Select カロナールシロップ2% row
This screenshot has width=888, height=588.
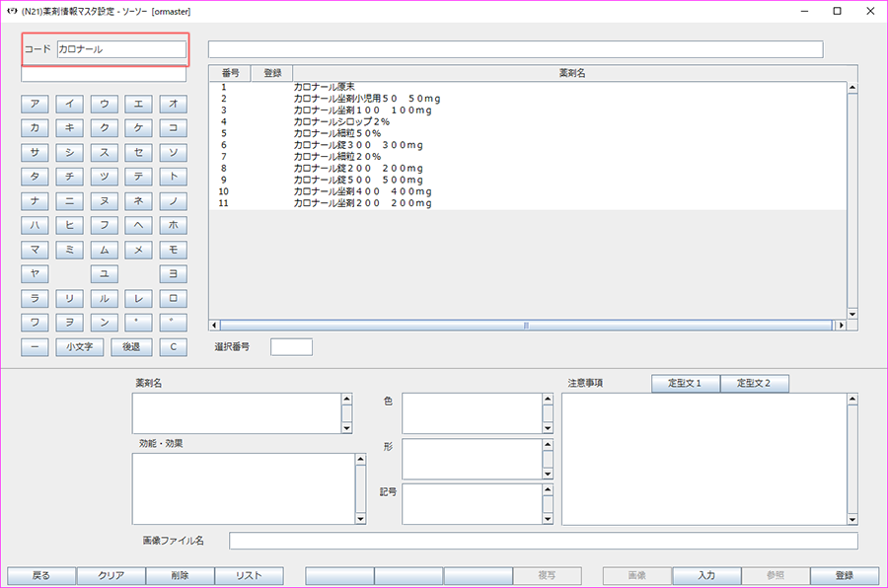coord(340,121)
